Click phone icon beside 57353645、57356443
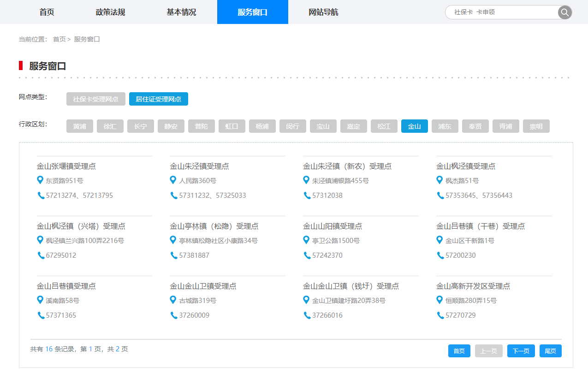Screen dimensions: 588x373 [x=440, y=195]
